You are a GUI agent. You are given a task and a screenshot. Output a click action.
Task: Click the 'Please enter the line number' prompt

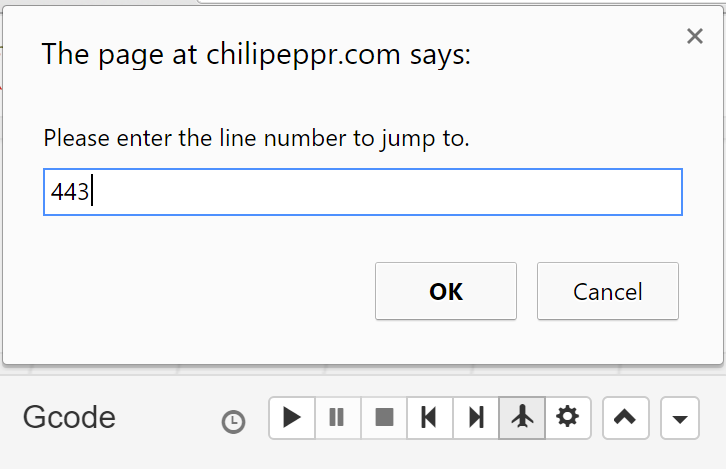pyautogui.click(x=256, y=138)
